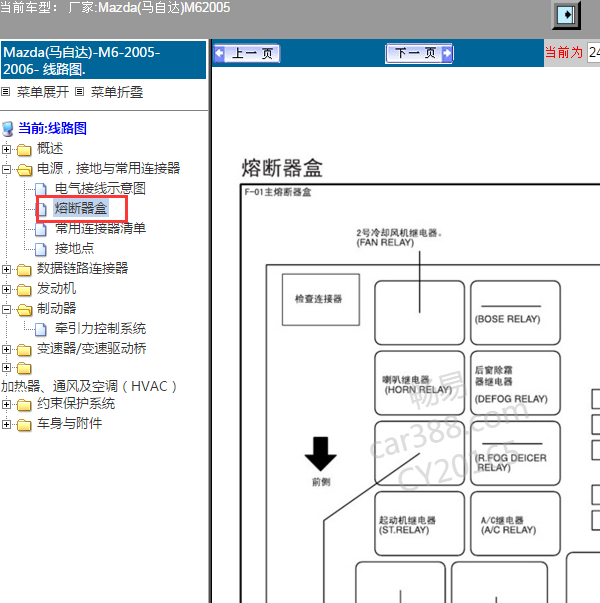Click the current page number input field
Viewport: 600px width, 603px height.
click(x=594, y=53)
